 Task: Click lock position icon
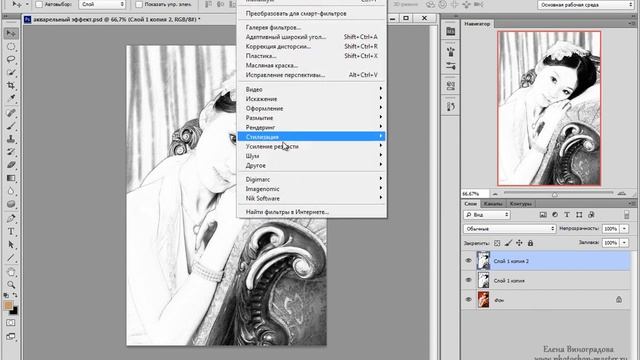(x=519, y=243)
